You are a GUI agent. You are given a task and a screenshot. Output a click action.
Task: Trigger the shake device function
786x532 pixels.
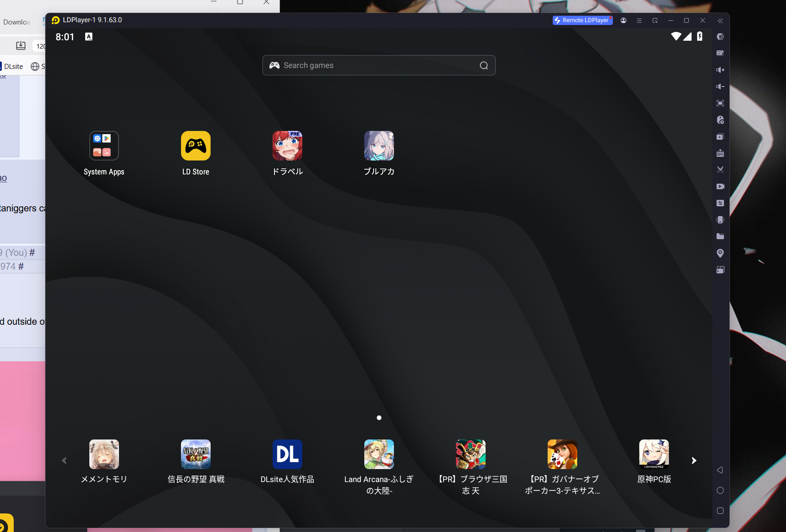(x=720, y=220)
